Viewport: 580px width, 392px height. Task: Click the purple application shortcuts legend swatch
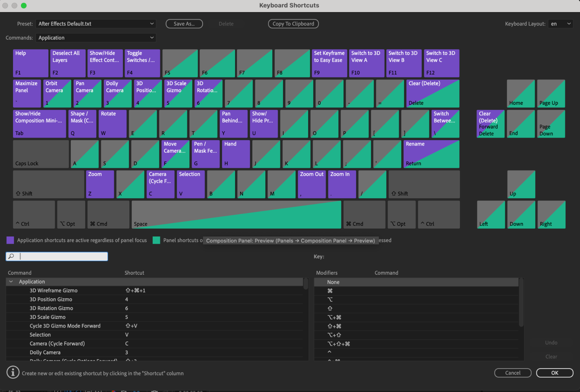10,240
